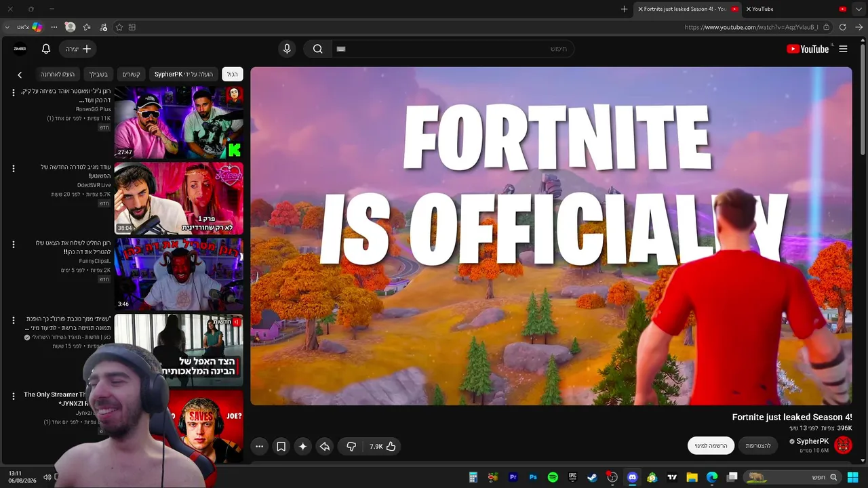Viewport: 868px width, 488px height.
Task: Dislike the Fortnite video
Action: [x=351, y=446]
